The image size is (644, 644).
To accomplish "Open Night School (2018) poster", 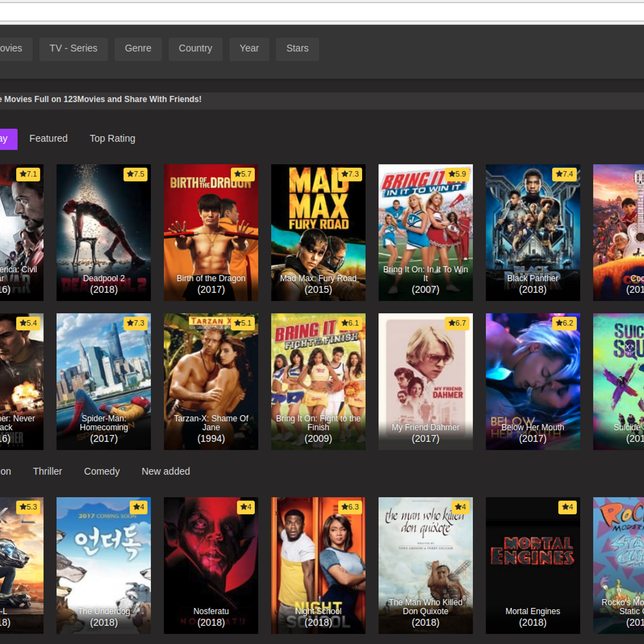I will (318, 566).
